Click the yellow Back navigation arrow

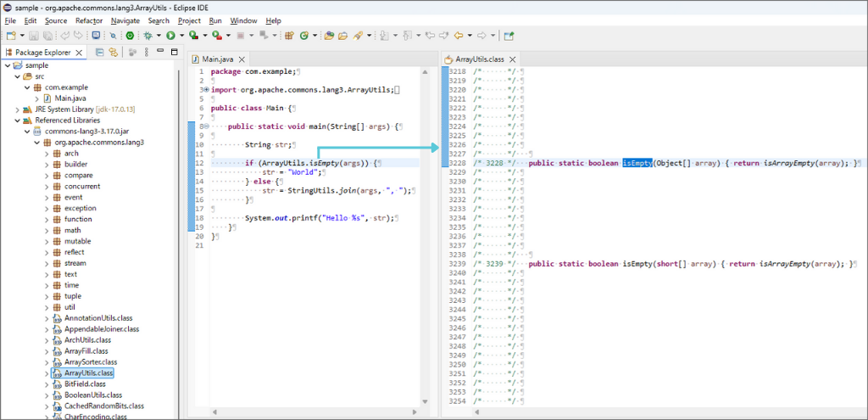click(459, 36)
